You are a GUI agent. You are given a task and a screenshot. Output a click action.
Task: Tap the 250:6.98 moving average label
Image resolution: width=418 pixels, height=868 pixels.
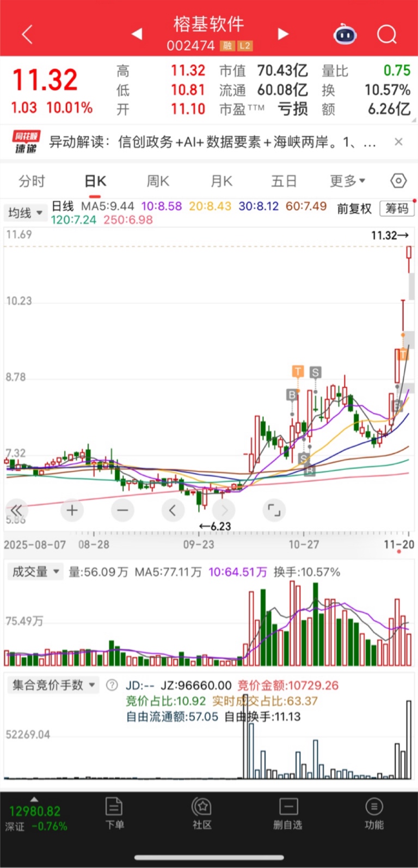[128, 220]
